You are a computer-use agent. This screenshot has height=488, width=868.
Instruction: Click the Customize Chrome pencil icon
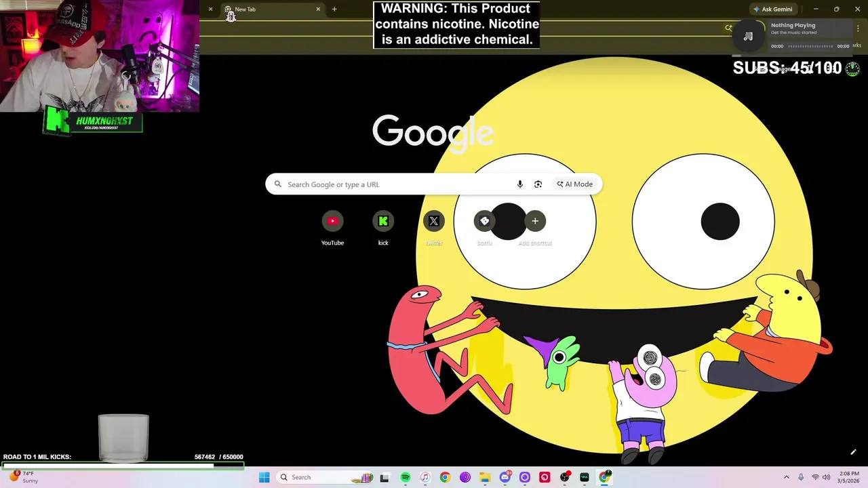coord(853,452)
